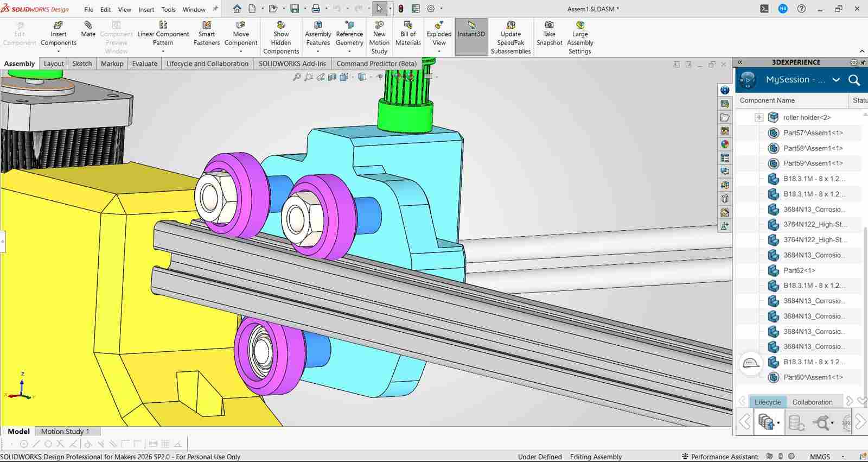Viewport: 868px width, 462px height.
Task: Open File Properties list icon
Action: (416, 9)
